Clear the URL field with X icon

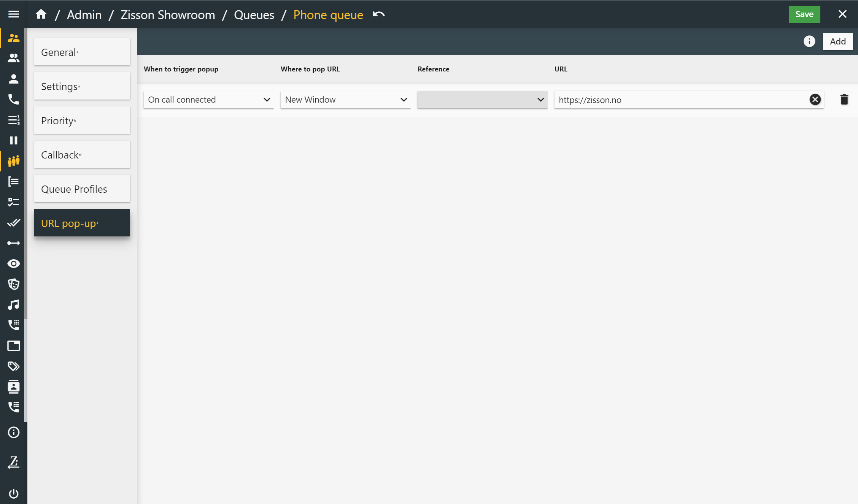pyautogui.click(x=815, y=100)
